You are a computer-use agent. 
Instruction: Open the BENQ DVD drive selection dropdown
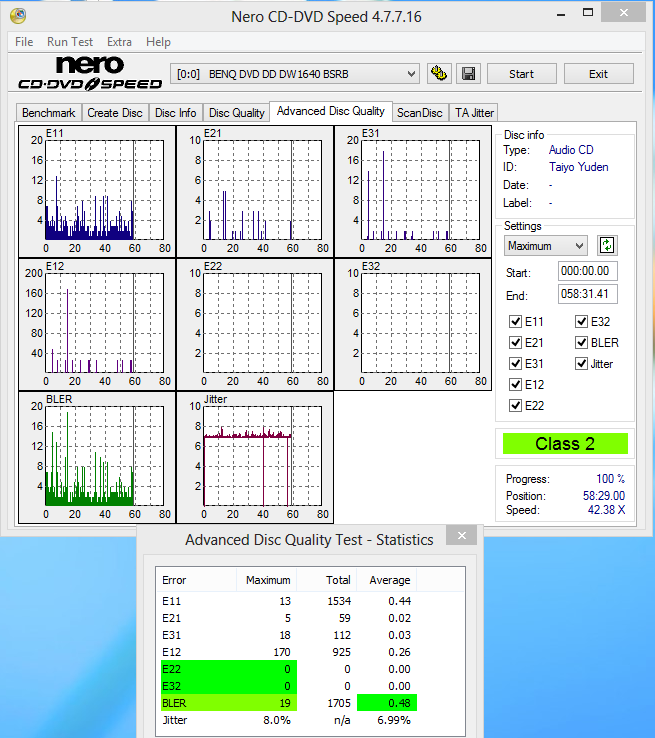click(x=295, y=74)
